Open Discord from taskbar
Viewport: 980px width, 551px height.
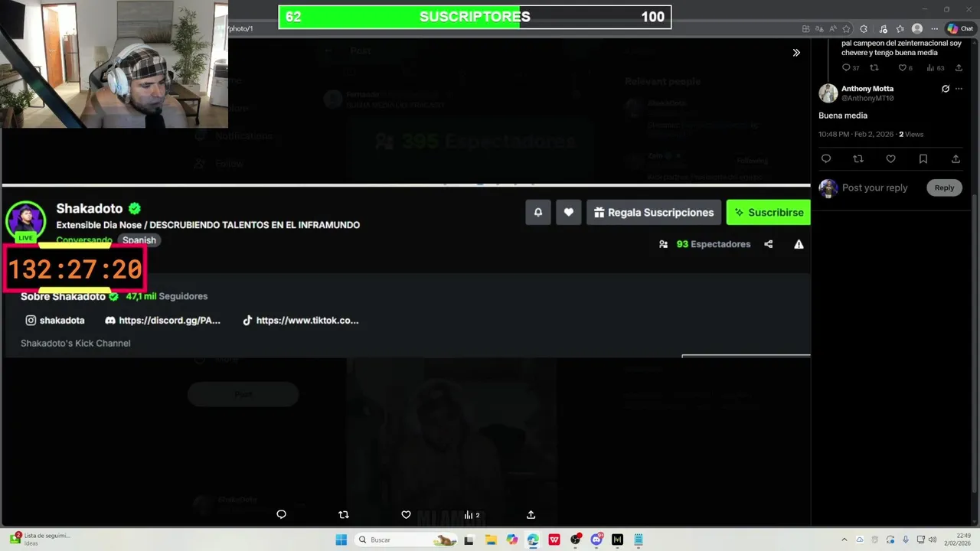point(596,540)
